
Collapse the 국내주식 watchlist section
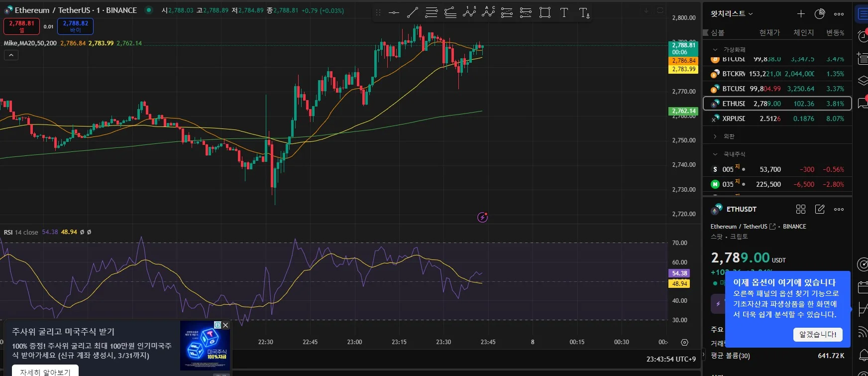(715, 154)
